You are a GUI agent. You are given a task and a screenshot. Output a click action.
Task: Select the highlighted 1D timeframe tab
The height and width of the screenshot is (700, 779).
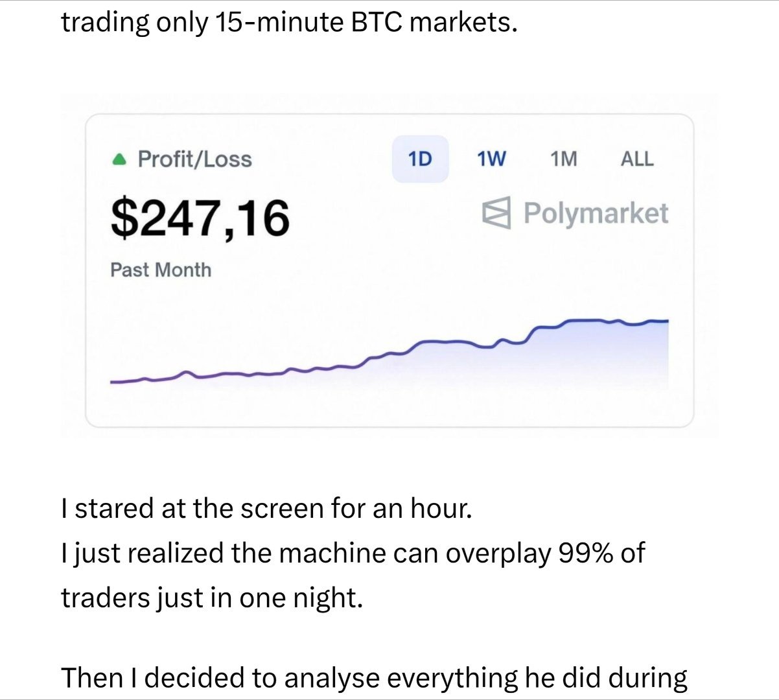click(x=421, y=157)
